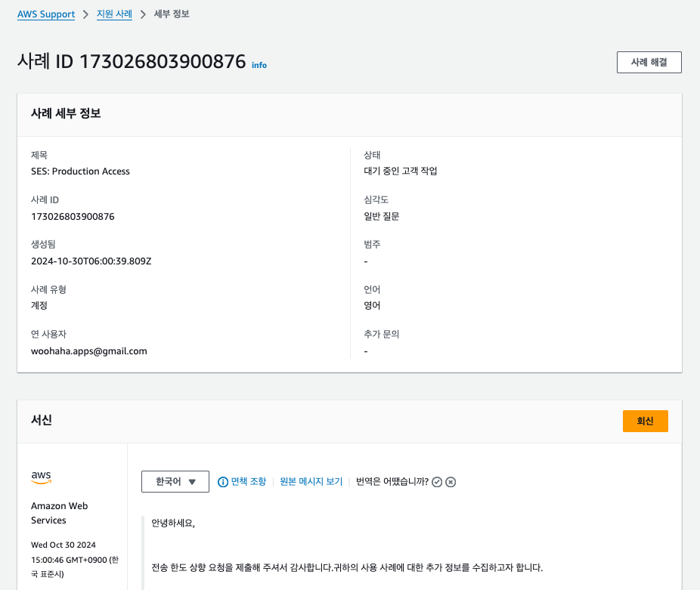Click the Wed Oct 30 2024 message date

63,545
